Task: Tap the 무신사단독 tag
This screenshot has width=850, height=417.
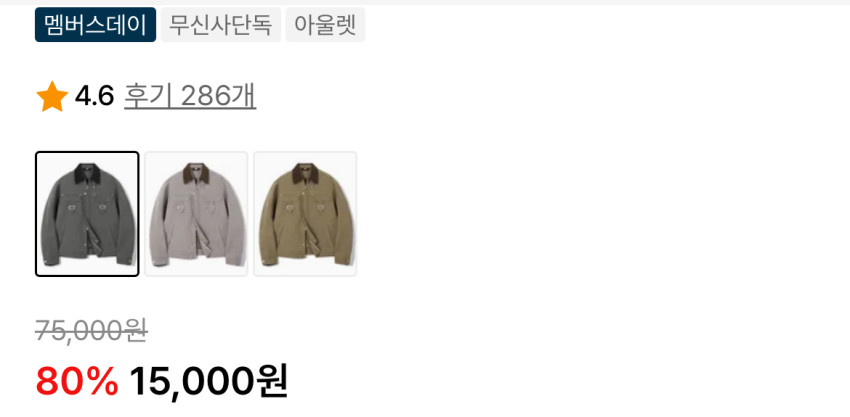Action: pyautogui.click(x=221, y=24)
